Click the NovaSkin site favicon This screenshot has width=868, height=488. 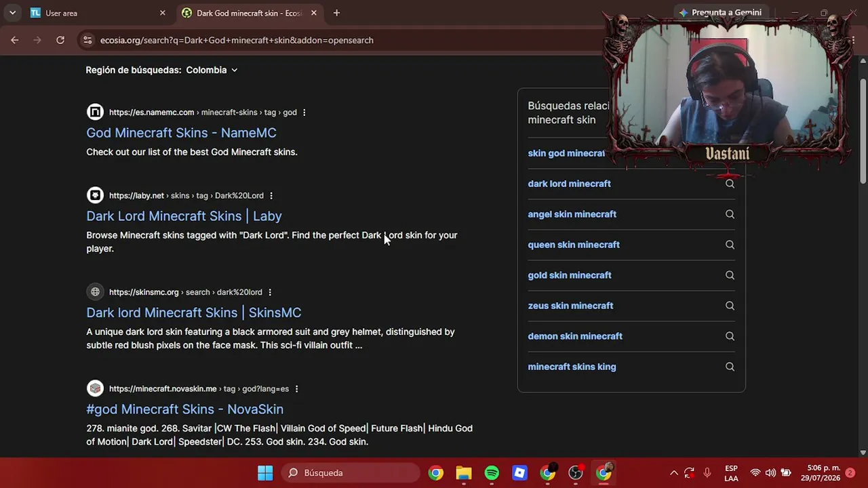[95, 388]
